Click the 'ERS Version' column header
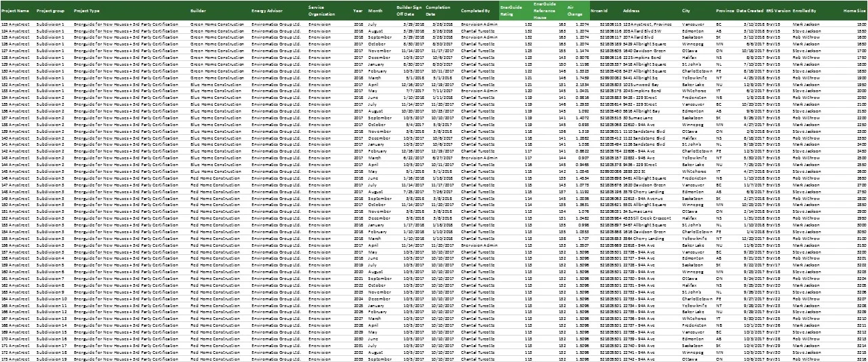Screen dimensions: 868x362 coord(778,12)
